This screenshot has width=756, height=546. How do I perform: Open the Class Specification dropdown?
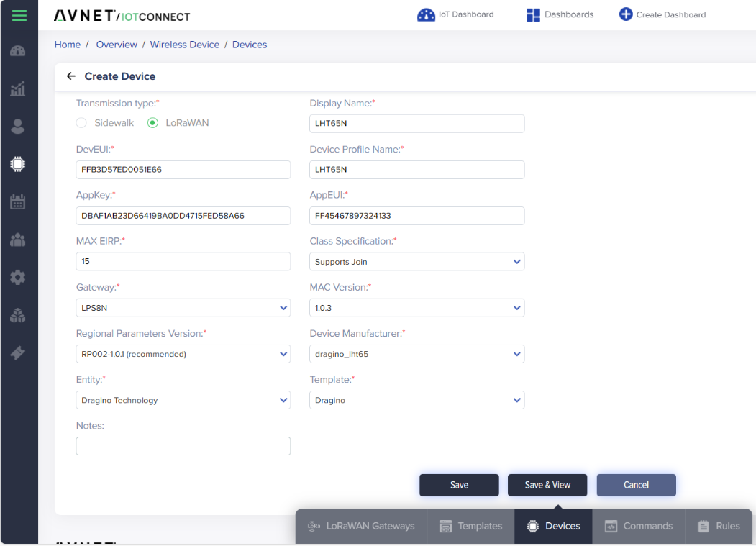416,262
